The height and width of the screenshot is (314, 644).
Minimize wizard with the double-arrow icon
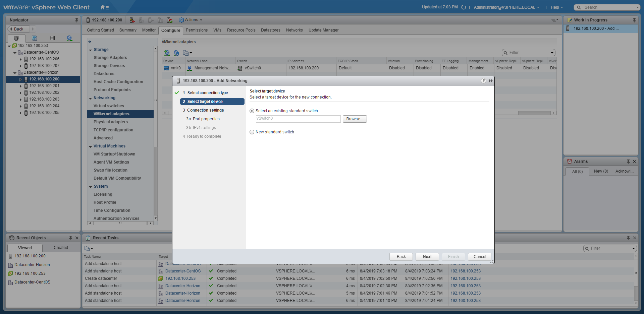(491, 81)
